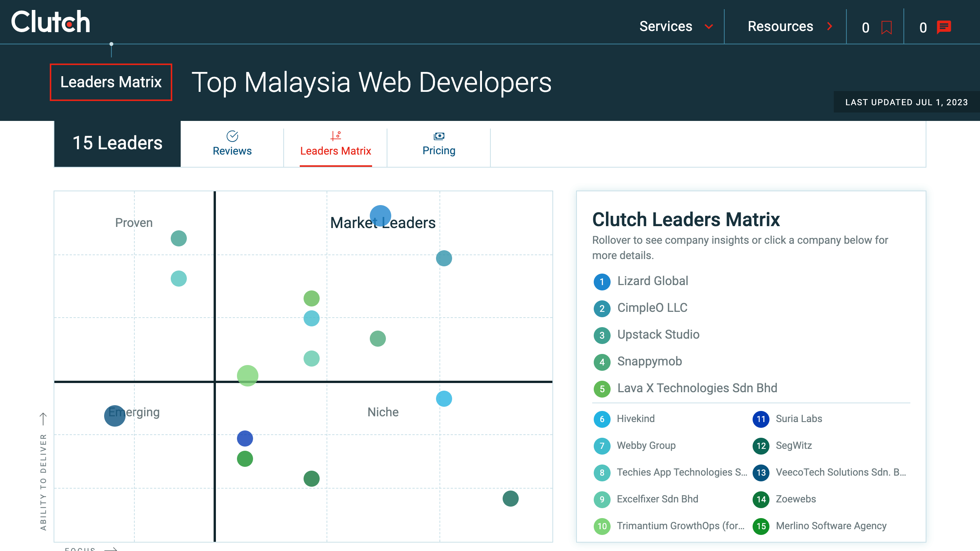Open the bookmarks flag icon
This screenshot has height=551, width=980.
[x=887, y=28]
